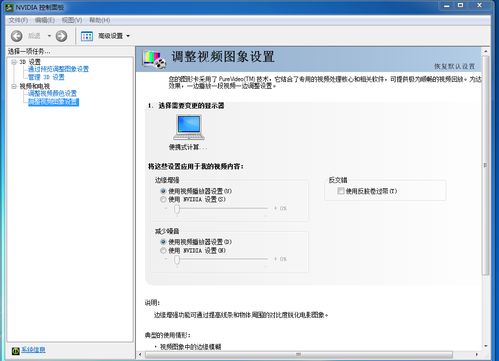Click the 典型的使用情形 heading

(167, 335)
